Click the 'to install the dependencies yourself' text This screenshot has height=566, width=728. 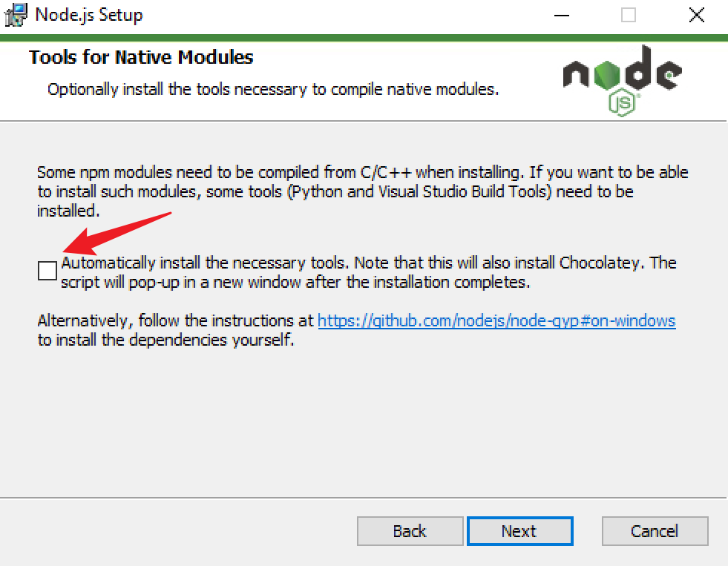tap(165, 341)
